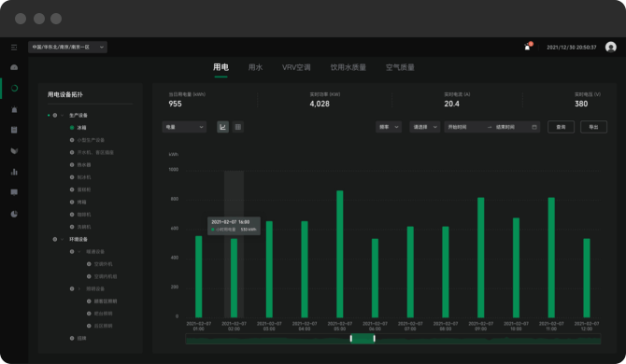Open the calendar icon in date range
The height and width of the screenshot is (364, 626).
pyautogui.click(x=534, y=127)
